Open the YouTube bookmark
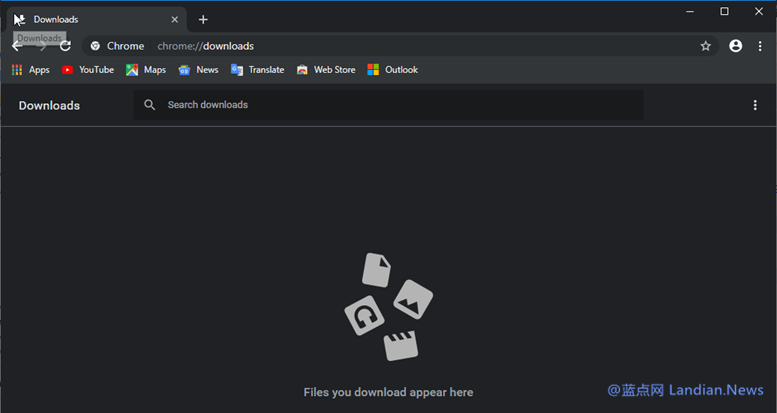The width and height of the screenshot is (777, 413). point(88,70)
